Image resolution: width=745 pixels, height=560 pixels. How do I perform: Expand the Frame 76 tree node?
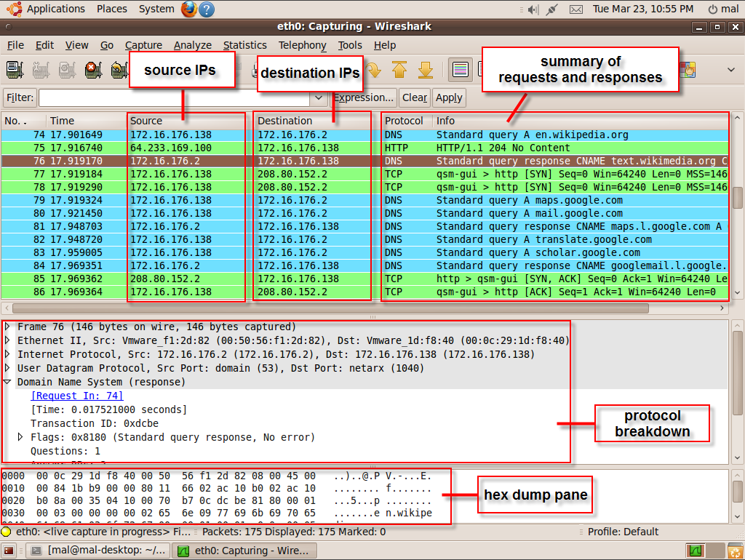[x=8, y=327]
